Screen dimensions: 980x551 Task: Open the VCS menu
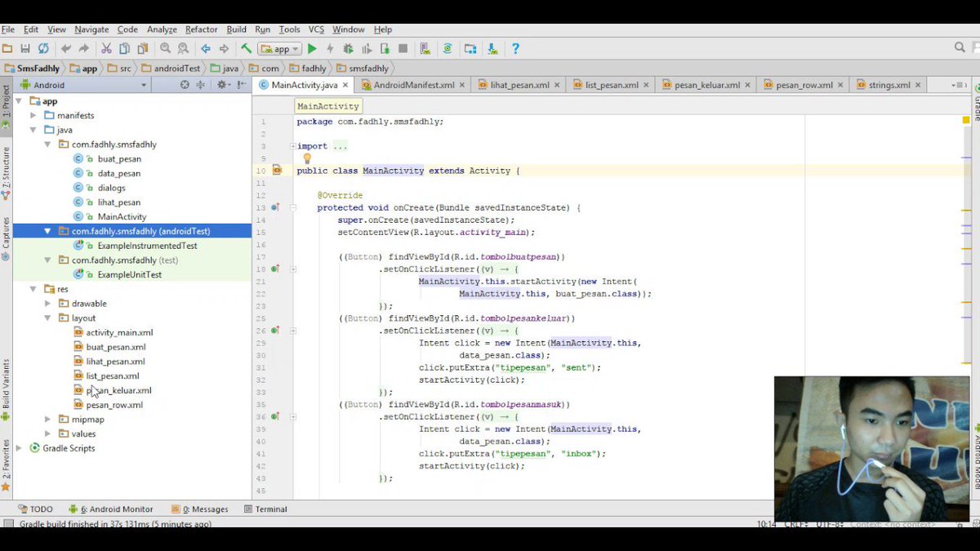click(316, 29)
